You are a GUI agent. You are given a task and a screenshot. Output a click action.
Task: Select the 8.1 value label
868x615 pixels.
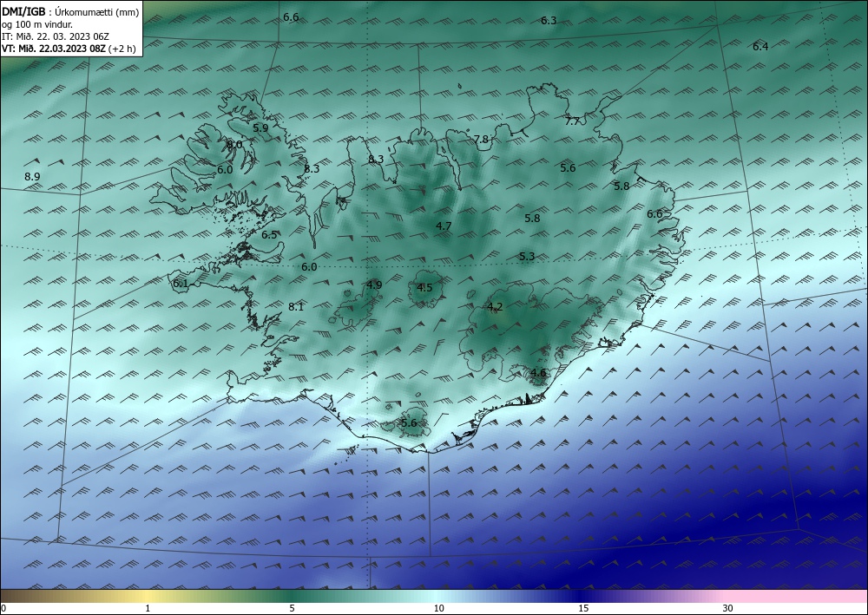[x=296, y=307]
